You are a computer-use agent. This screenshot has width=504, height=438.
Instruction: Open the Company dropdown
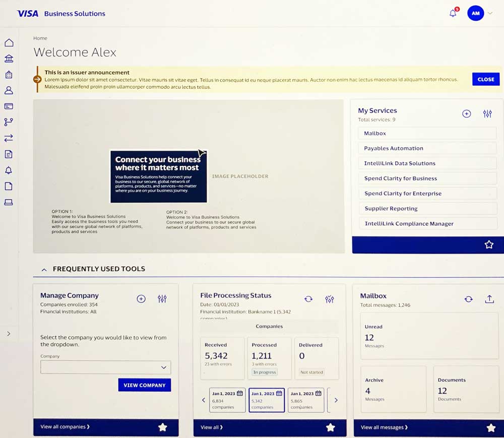pyautogui.click(x=106, y=367)
